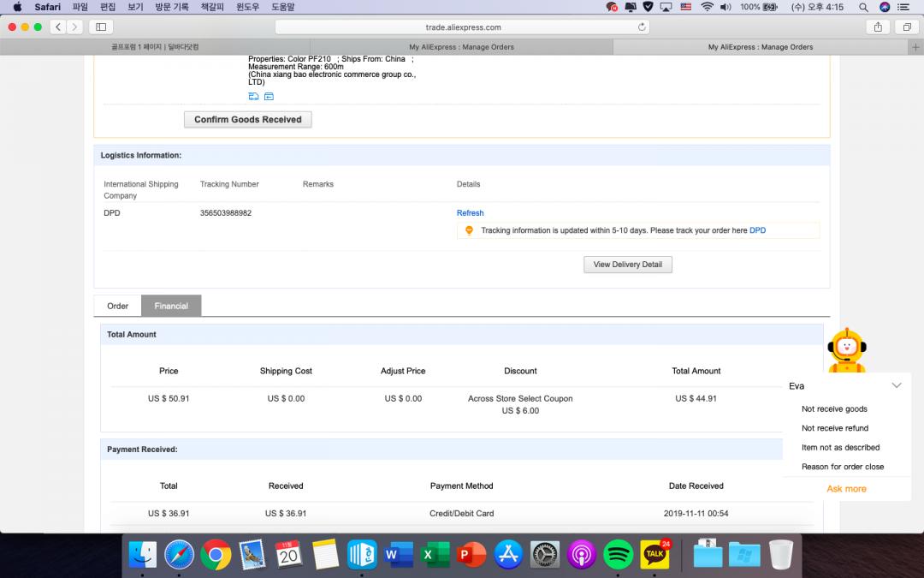Open Microsoft Excel from the dock

[435, 555]
